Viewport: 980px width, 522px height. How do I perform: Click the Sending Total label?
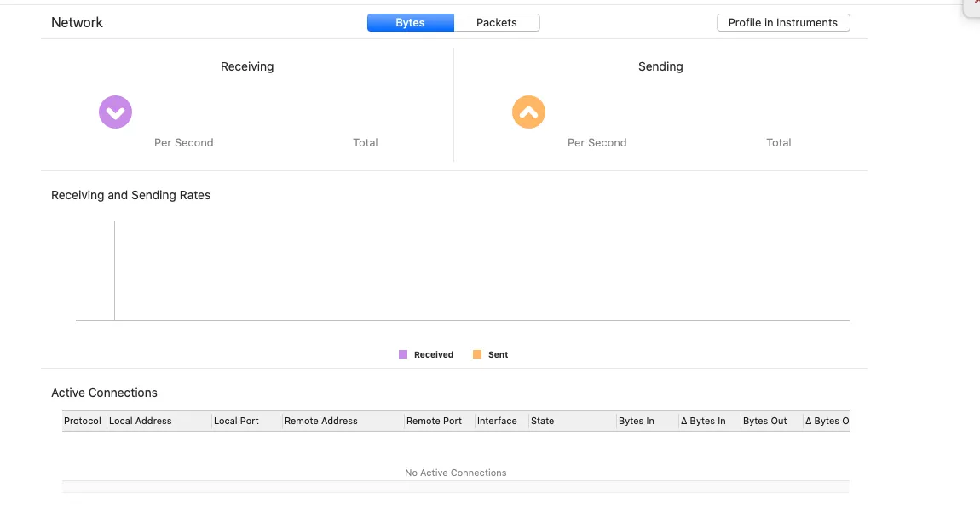(778, 143)
